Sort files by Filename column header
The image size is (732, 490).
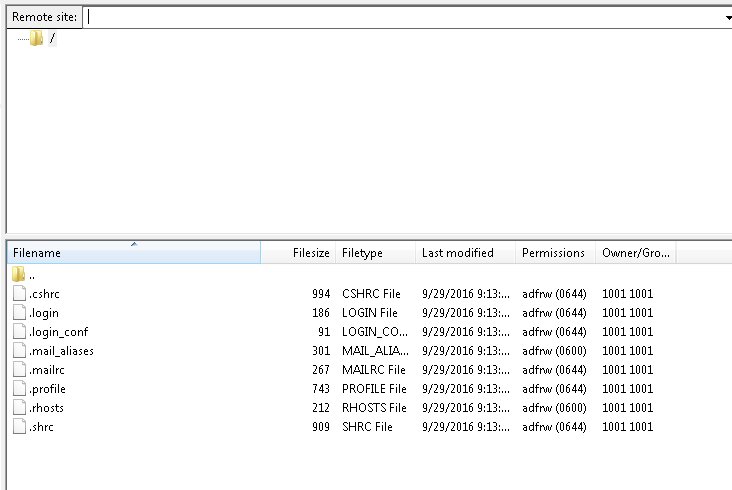[134, 252]
